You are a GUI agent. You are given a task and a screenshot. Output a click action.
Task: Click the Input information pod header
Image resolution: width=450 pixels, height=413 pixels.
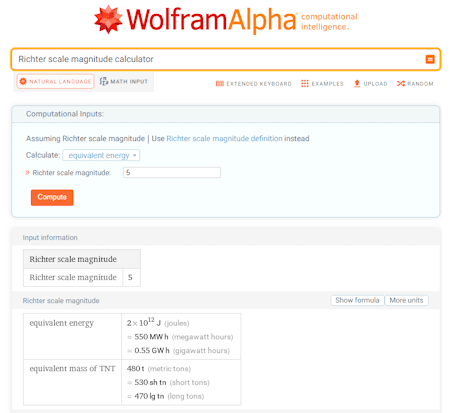tap(226, 238)
